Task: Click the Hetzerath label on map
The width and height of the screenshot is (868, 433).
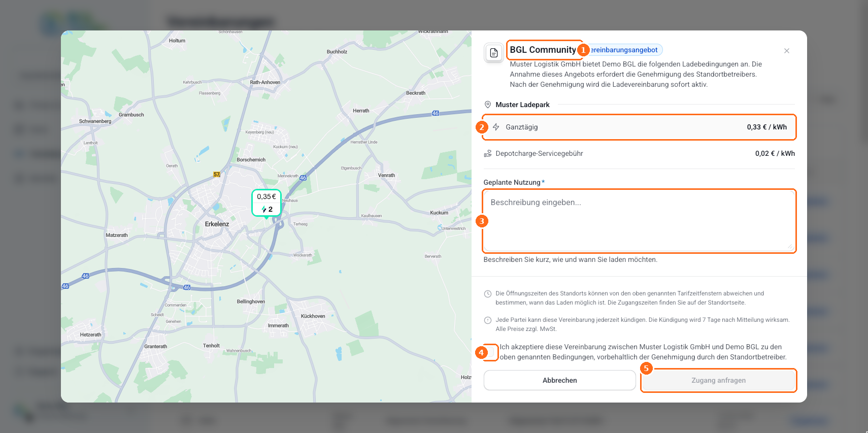Action: [x=91, y=335]
